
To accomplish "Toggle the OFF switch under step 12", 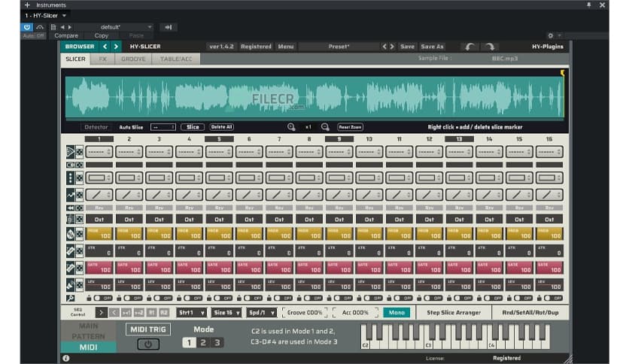I will coord(433,299).
